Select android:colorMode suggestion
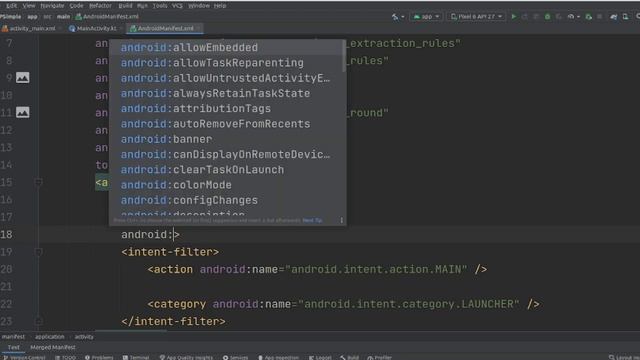 pos(227,185)
